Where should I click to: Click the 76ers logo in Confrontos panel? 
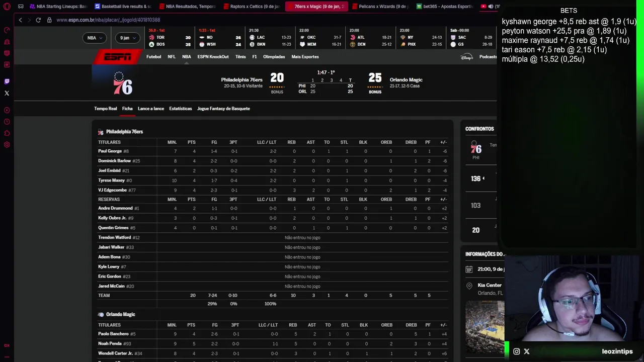pos(475,148)
